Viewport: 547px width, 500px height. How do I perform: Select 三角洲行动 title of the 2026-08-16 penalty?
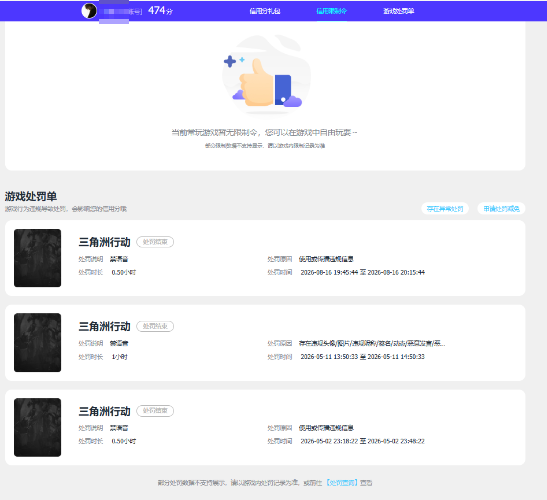click(x=104, y=242)
